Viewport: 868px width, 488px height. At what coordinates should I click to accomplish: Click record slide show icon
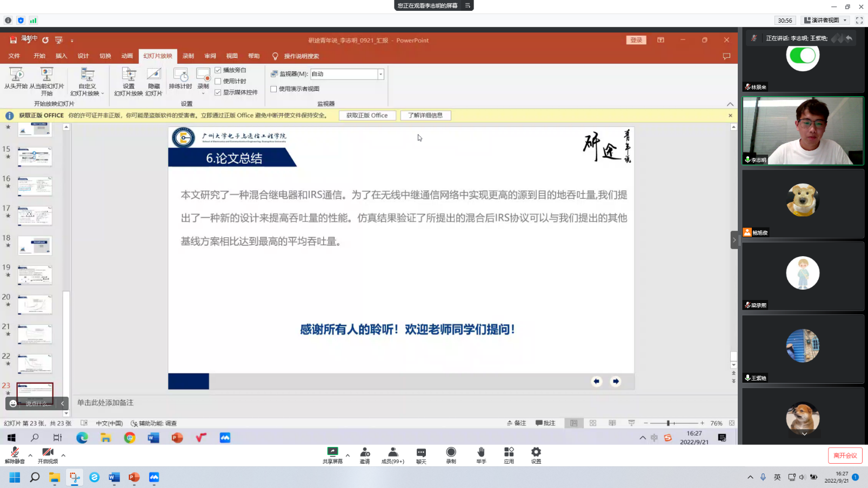(x=203, y=75)
